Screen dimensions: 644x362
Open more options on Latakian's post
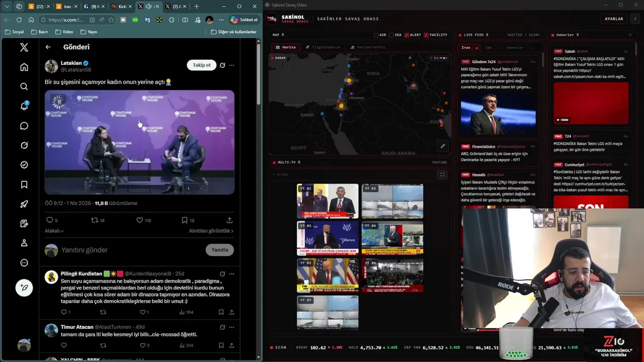[231, 65]
